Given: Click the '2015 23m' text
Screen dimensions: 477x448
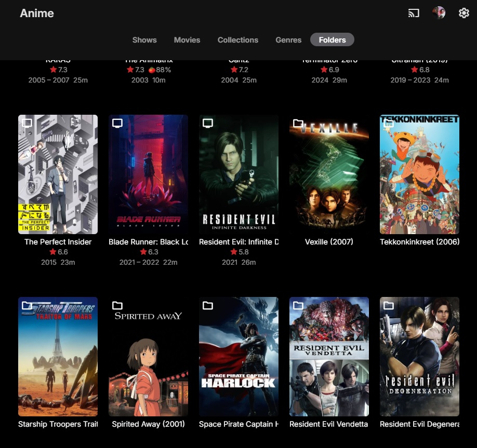Looking at the screenshot, I should [x=58, y=262].
